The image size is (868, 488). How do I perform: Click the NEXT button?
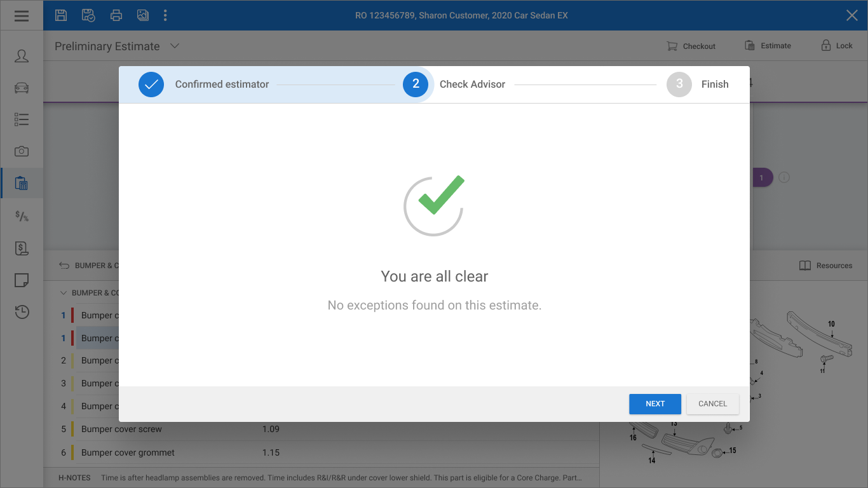tap(655, 404)
